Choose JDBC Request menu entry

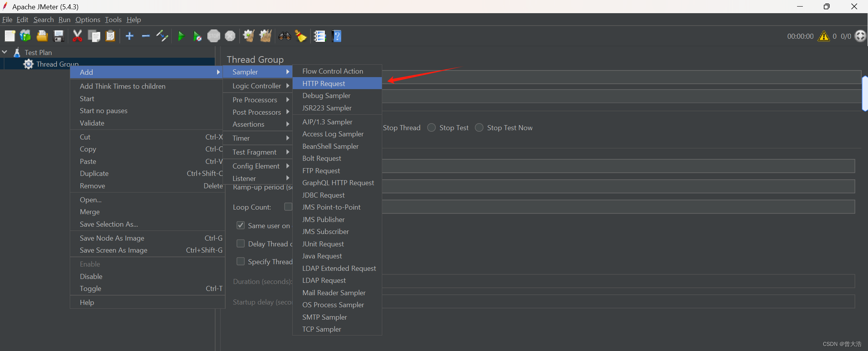click(x=337, y=195)
